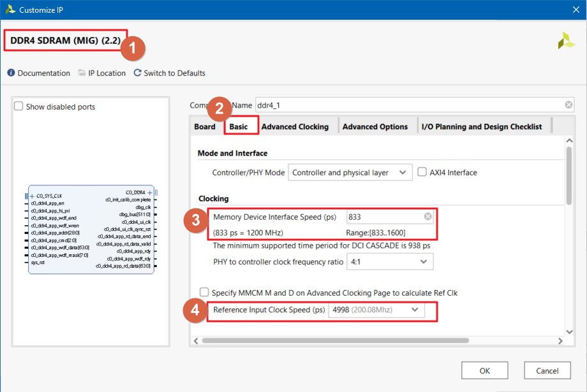The image size is (587, 392).
Task: Click the scroll right arrow
Action: click(560, 341)
